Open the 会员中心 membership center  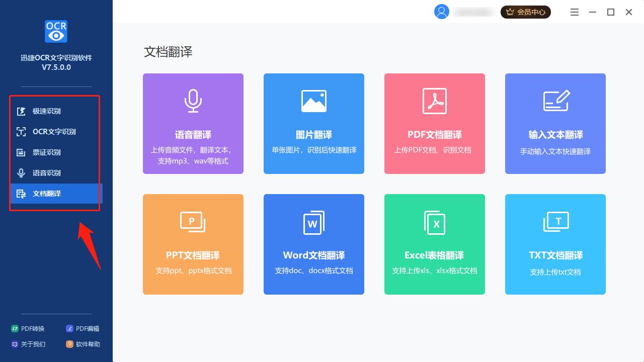pyautogui.click(x=525, y=12)
